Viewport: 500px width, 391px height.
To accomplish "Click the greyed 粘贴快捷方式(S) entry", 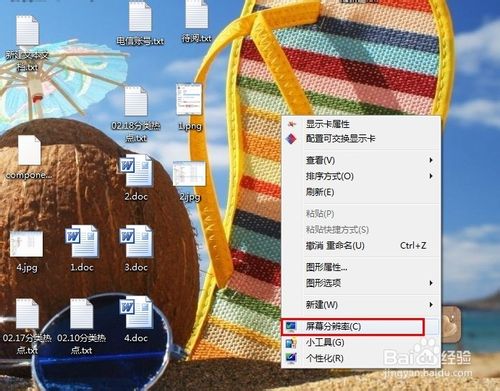I will [x=361, y=230].
